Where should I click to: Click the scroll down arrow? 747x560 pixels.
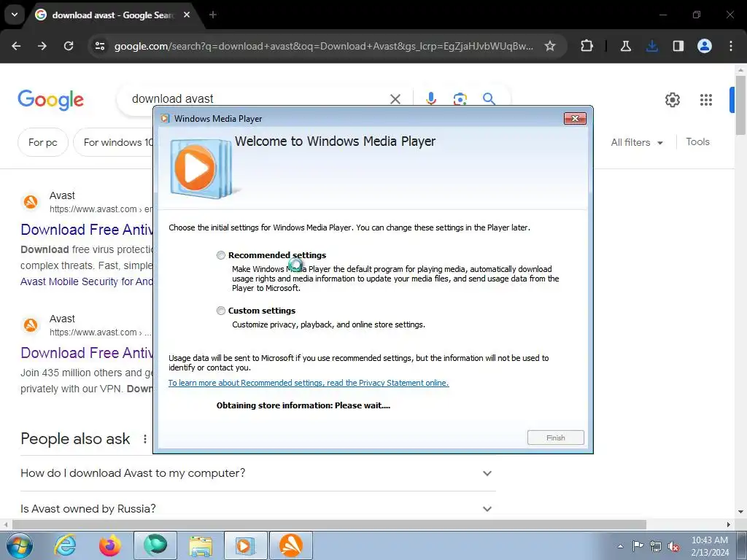[740, 512]
